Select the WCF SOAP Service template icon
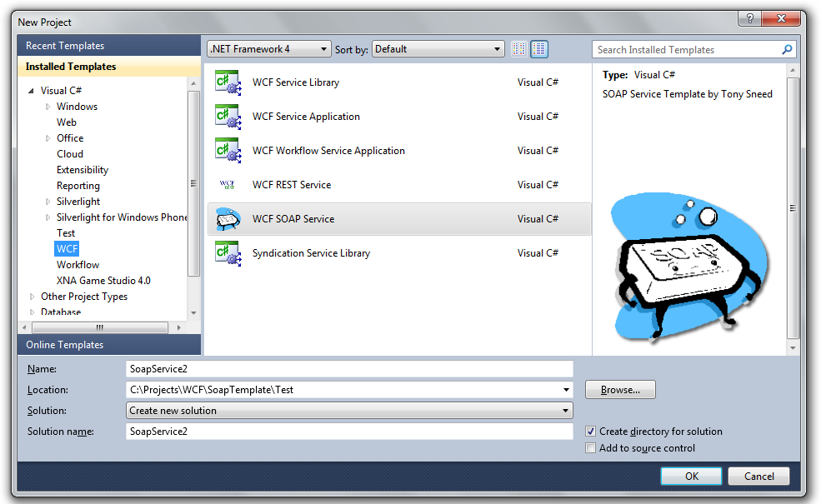This screenshot has height=504, width=821. (227, 218)
